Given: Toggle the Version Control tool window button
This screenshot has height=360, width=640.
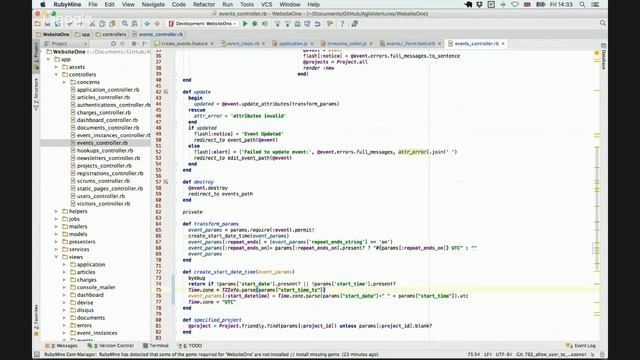Looking at the screenshot, I should [x=111, y=346].
